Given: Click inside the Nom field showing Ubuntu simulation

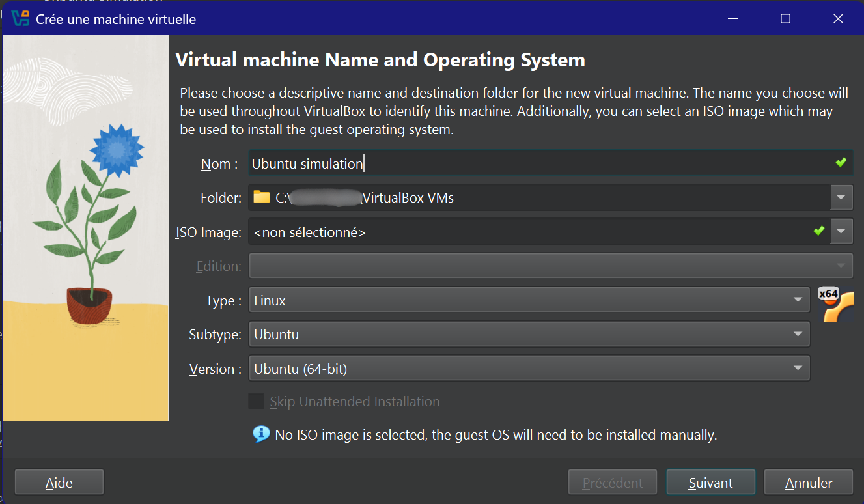Looking at the screenshot, I should pos(456,163).
